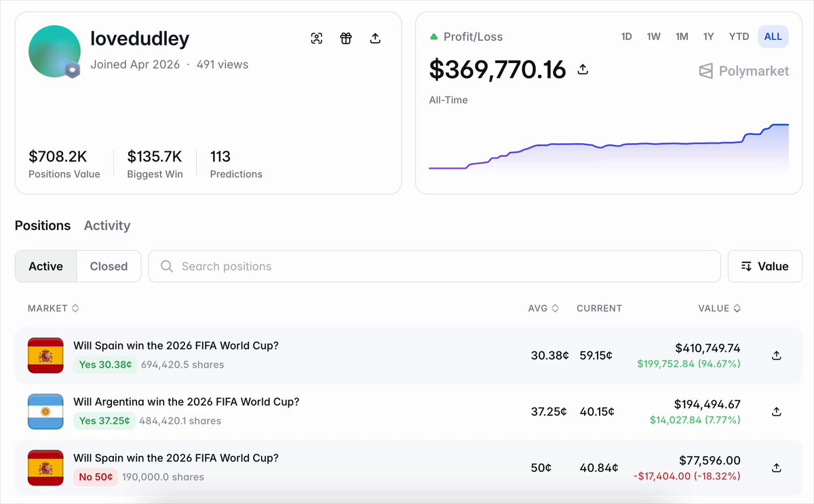
Task: Click the Yes 37.25¢ badge
Action: (x=104, y=421)
